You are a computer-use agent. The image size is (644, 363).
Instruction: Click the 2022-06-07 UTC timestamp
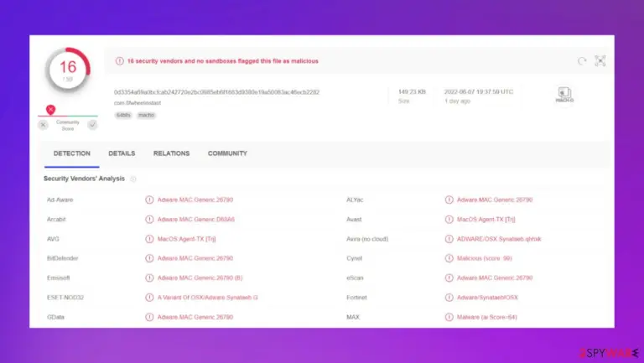(479, 91)
